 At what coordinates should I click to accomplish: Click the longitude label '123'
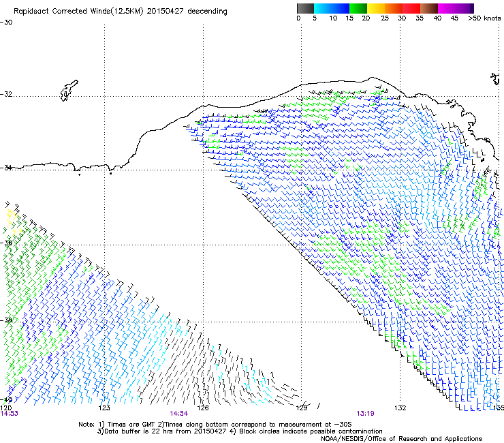[x=104, y=408]
